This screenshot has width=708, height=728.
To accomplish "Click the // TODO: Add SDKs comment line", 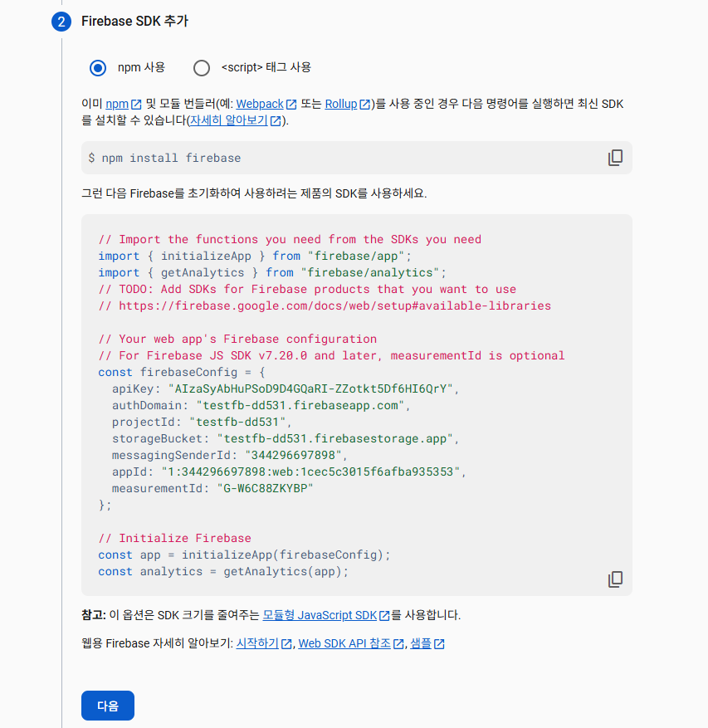I will [x=307, y=289].
